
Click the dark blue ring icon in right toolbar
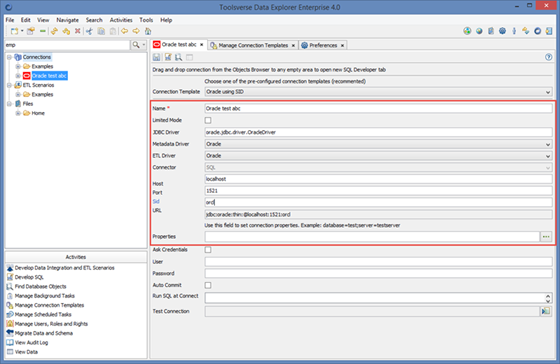538,31
